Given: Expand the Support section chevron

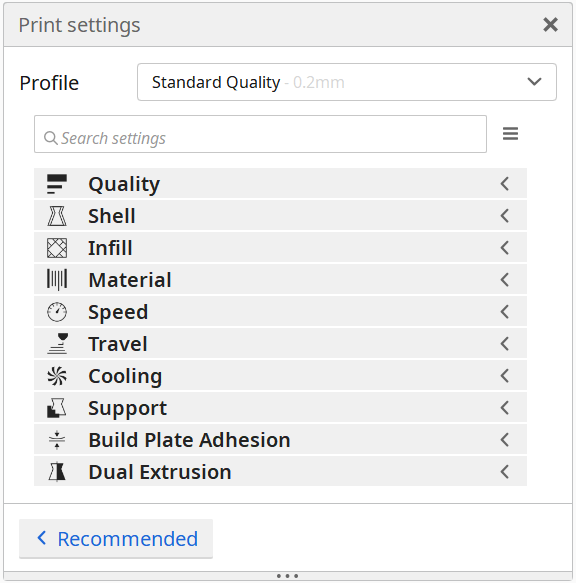Looking at the screenshot, I should tap(505, 408).
